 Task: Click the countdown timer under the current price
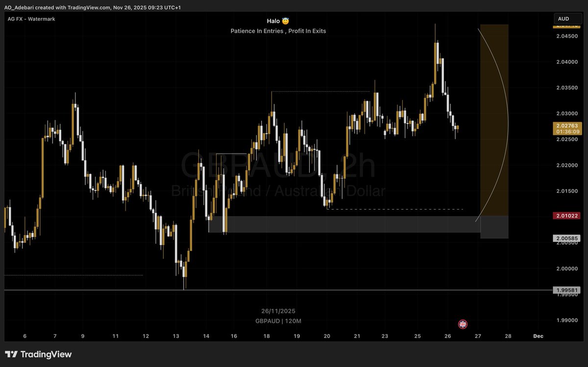[567, 131]
